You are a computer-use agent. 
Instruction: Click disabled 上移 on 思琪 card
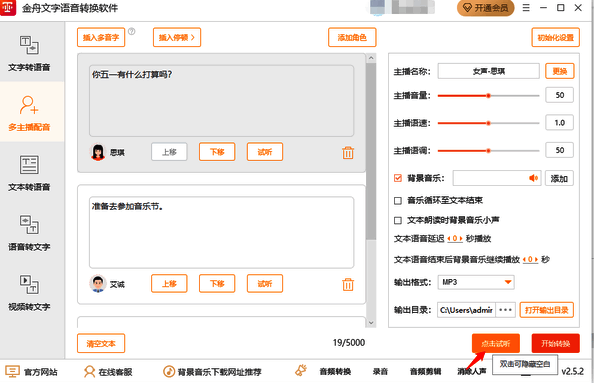[169, 152]
